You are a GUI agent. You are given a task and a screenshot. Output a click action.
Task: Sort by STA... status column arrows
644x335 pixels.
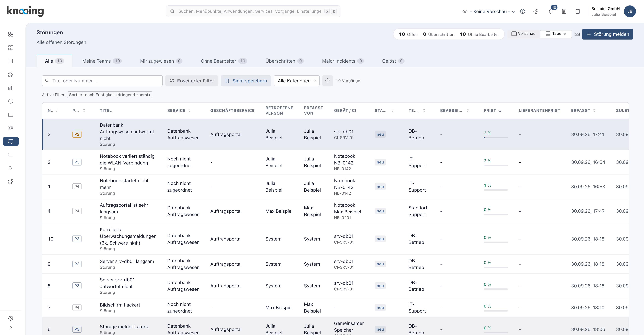[x=392, y=110]
